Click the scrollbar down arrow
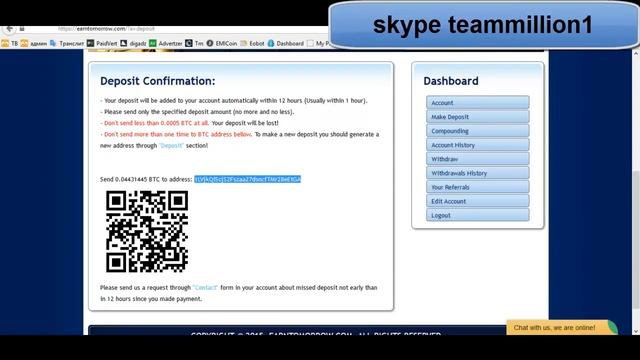The height and width of the screenshot is (360, 640). tap(636, 331)
